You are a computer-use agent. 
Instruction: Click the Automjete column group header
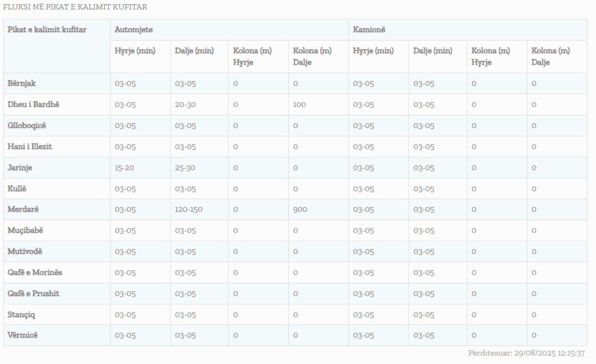pyautogui.click(x=134, y=29)
